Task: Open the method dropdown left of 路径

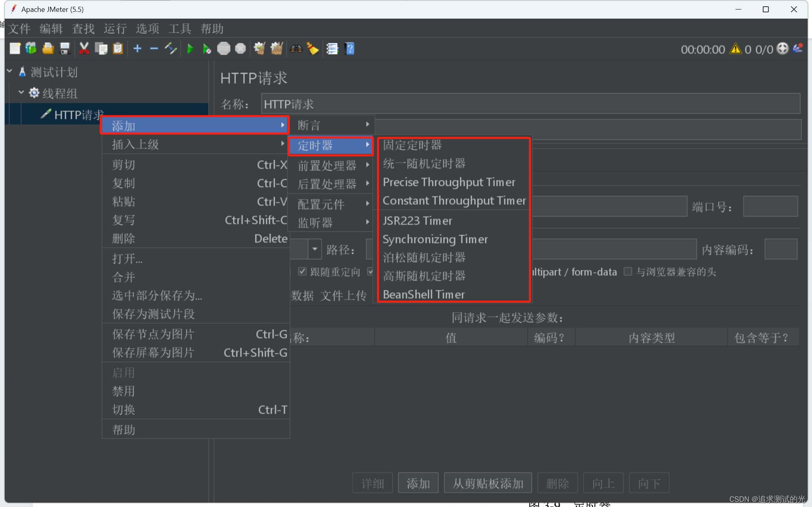Action: [315, 249]
